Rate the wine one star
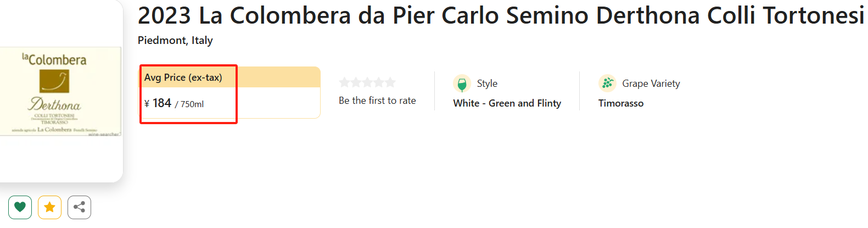This screenshot has height=228, width=868. tap(345, 82)
